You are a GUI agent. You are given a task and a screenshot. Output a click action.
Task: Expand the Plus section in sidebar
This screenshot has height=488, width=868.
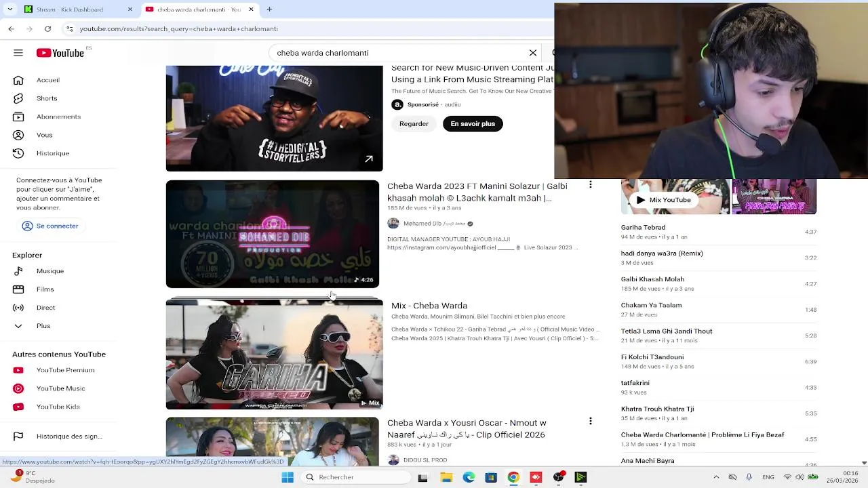43,326
